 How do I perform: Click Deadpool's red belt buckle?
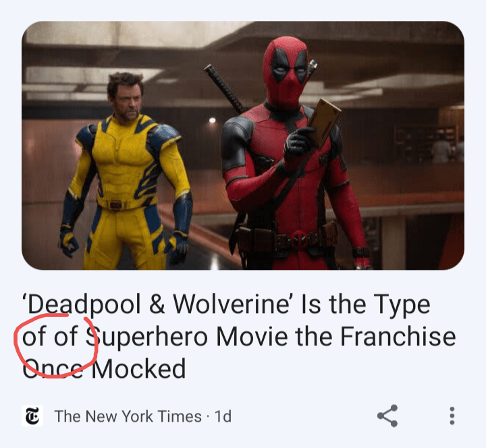298,240
